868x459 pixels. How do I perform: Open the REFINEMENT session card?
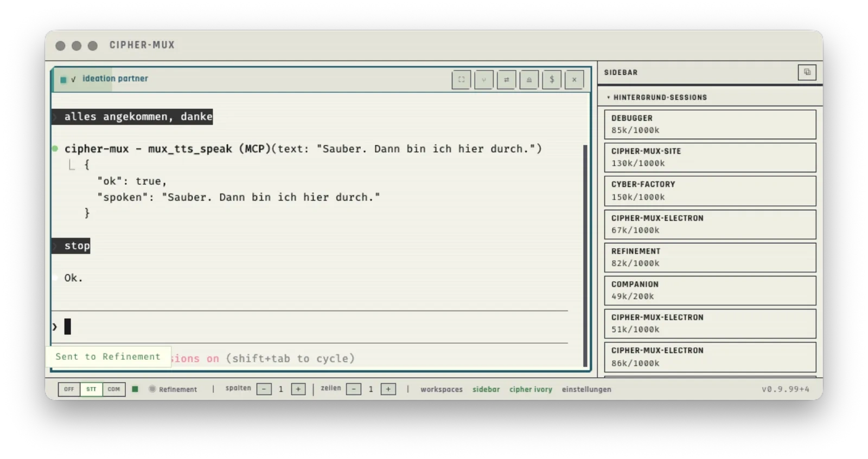click(x=710, y=257)
